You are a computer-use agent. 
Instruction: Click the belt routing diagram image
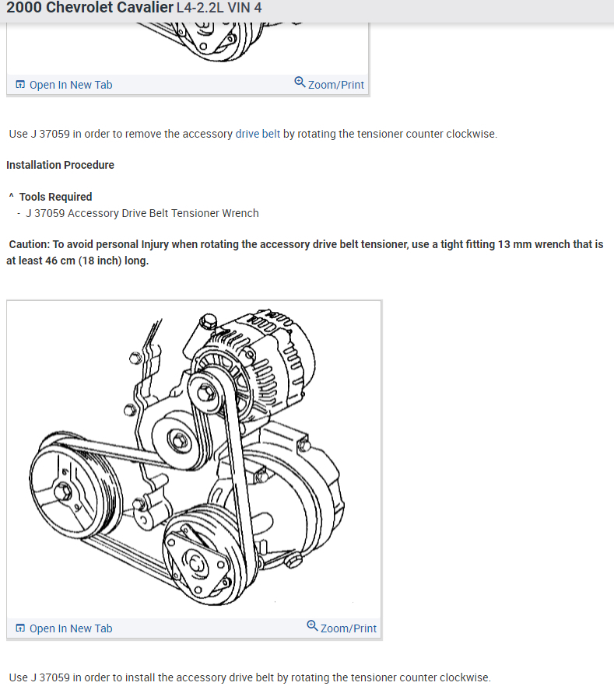tap(195, 460)
